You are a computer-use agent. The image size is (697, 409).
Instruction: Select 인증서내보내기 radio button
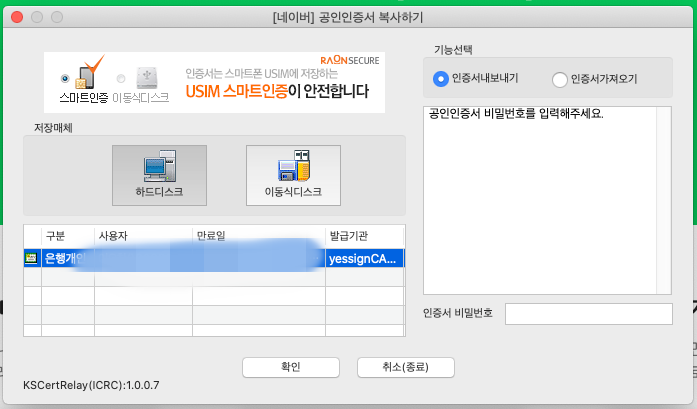coord(441,79)
